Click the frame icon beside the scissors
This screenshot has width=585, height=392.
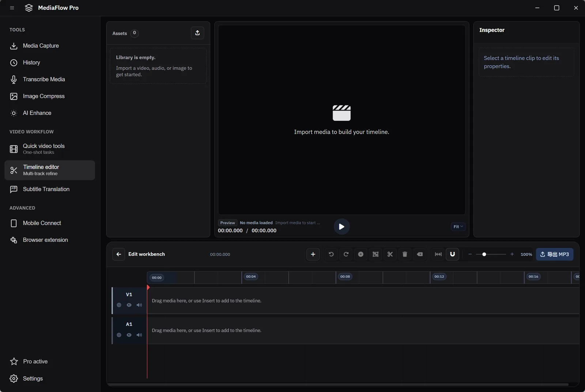[375, 254]
